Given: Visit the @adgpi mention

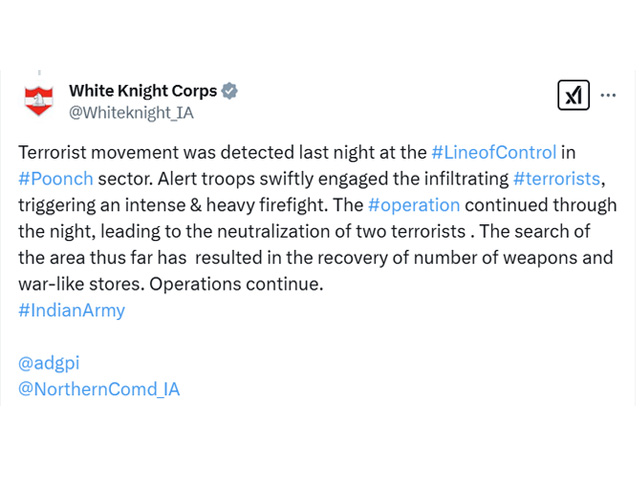Looking at the screenshot, I should [x=49, y=363].
